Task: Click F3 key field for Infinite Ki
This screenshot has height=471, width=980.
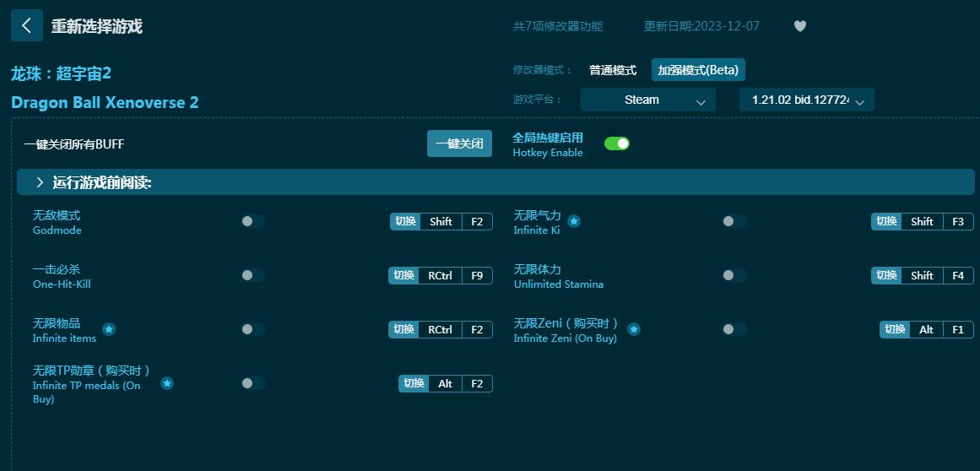Action: coord(958,221)
